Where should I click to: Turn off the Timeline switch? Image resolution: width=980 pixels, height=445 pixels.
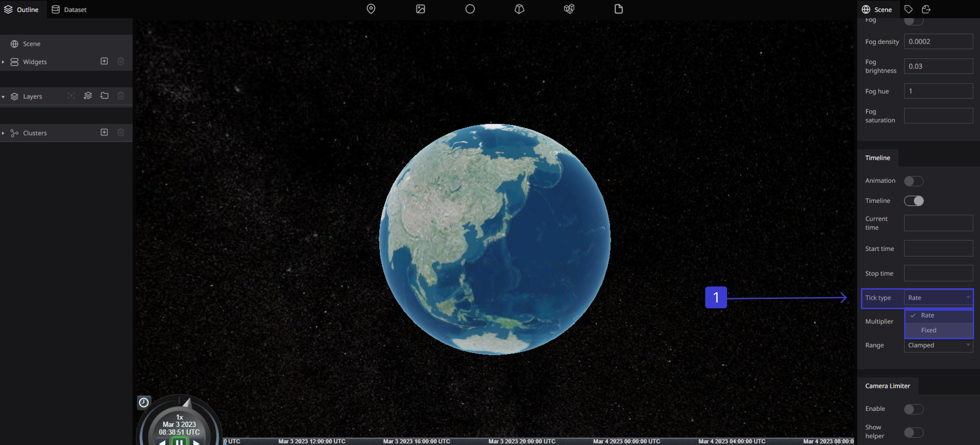[913, 201]
